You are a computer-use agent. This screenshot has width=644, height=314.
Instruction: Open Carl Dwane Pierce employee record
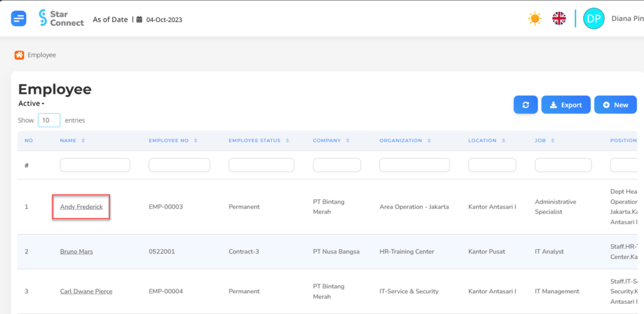tap(86, 291)
